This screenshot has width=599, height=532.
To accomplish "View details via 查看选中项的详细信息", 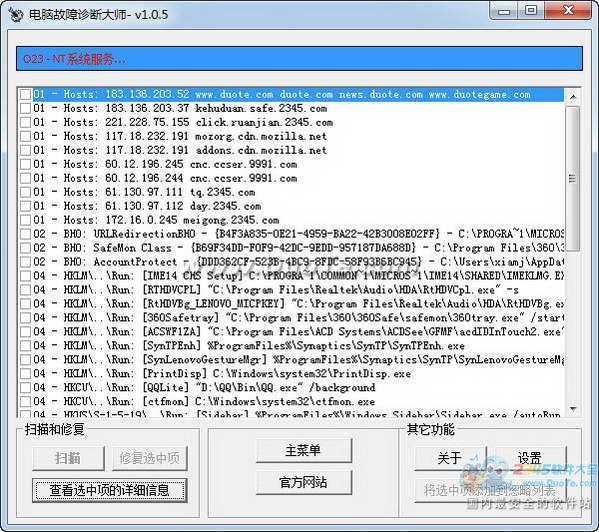I will [110, 490].
